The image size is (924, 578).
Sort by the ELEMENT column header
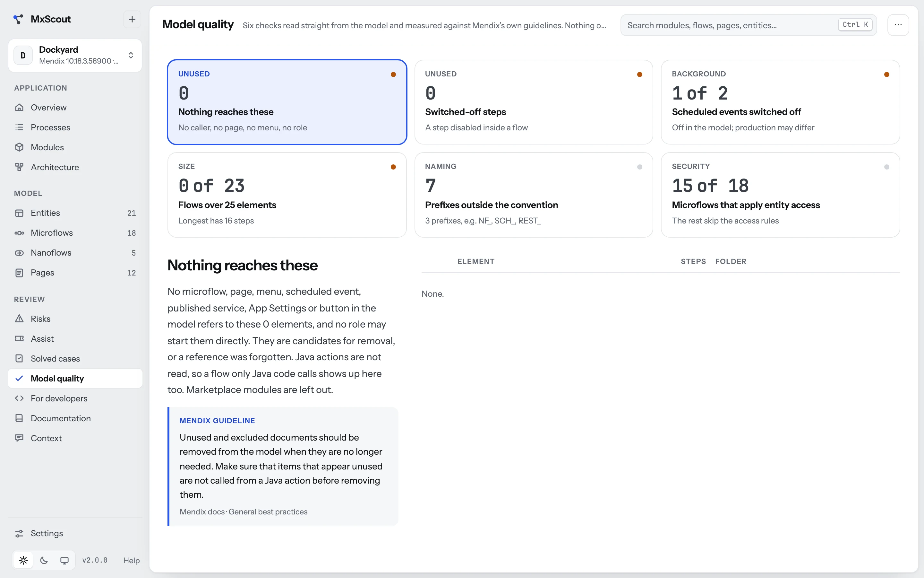[476, 261]
